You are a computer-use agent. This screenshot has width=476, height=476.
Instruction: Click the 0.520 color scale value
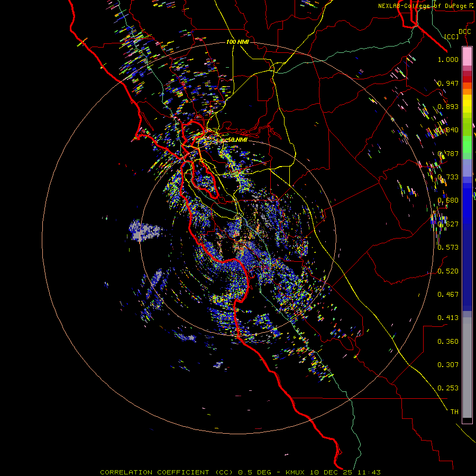(448, 271)
